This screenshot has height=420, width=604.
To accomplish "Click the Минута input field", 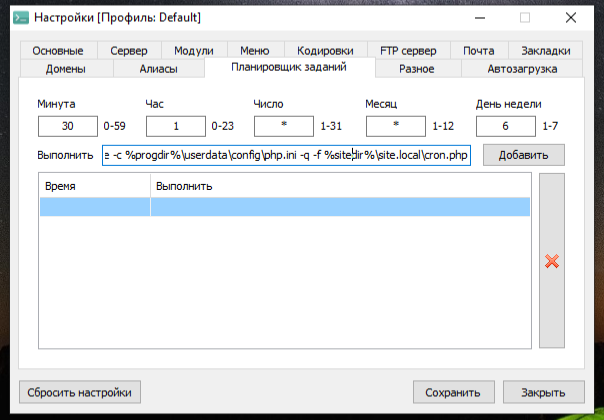I will [68, 127].
